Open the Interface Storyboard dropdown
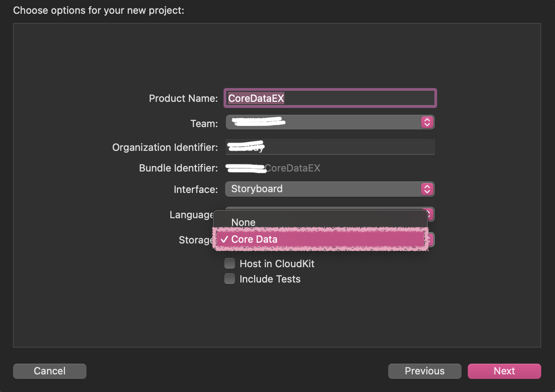This screenshot has width=555, height=392. [x=330, y=189]
